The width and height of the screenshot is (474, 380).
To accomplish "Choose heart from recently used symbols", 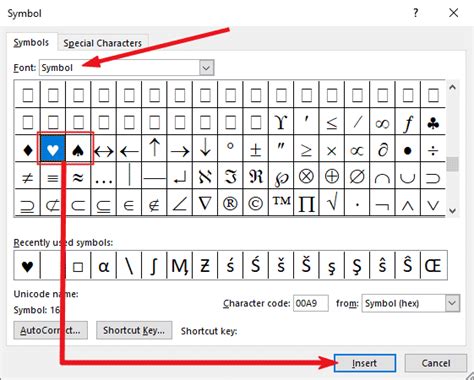I will pyautogui.click(x=27, y=266).
